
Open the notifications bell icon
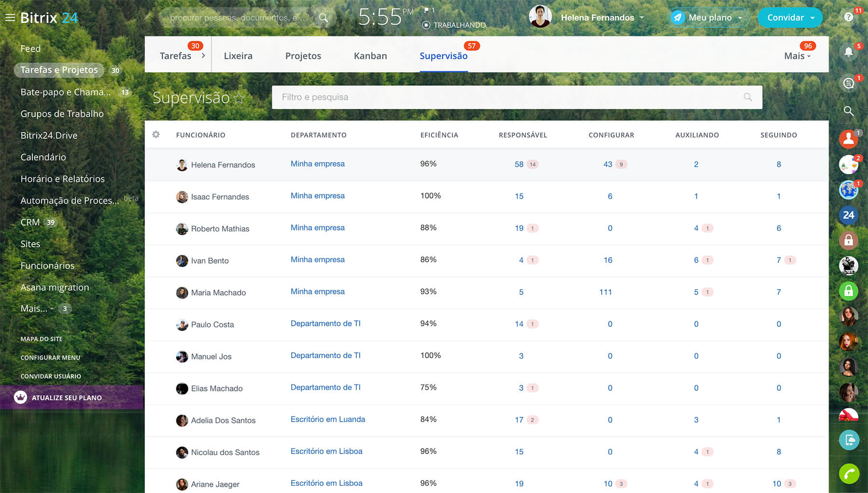tap(848, 52)
